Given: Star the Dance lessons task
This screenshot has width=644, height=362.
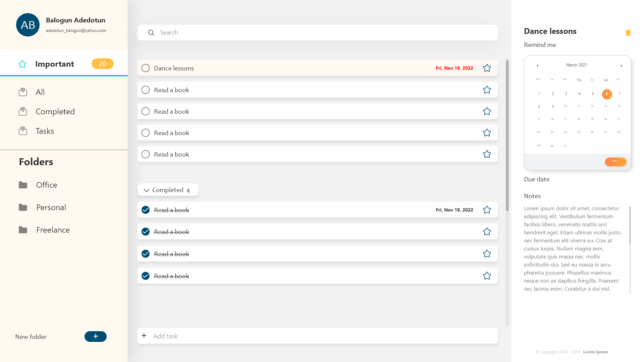Looking at the screenshot, I should point(487,68).
